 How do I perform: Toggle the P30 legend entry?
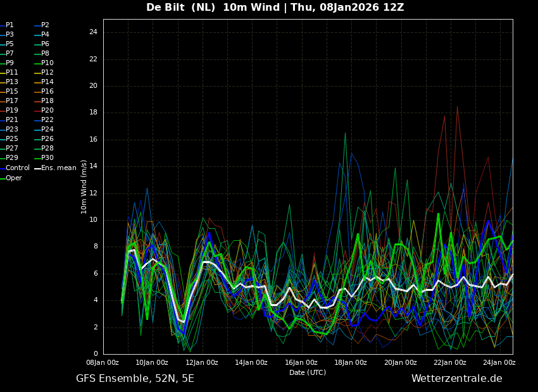[47, 158]
